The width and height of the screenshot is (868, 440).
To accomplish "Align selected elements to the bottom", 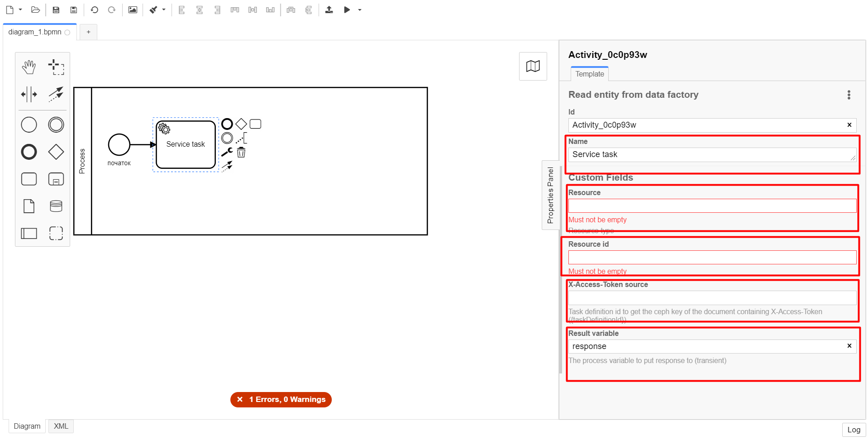I will (x=270, y=10).
